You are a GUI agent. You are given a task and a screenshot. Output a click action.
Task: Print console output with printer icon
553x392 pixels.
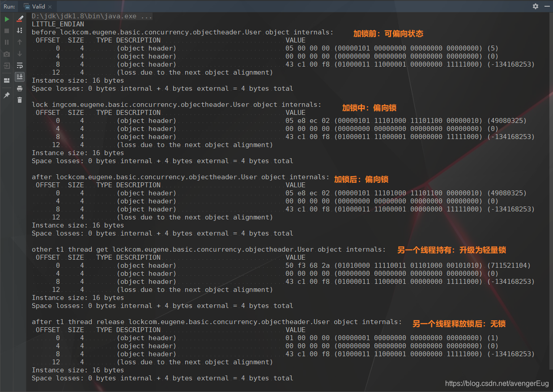[20, 89]
